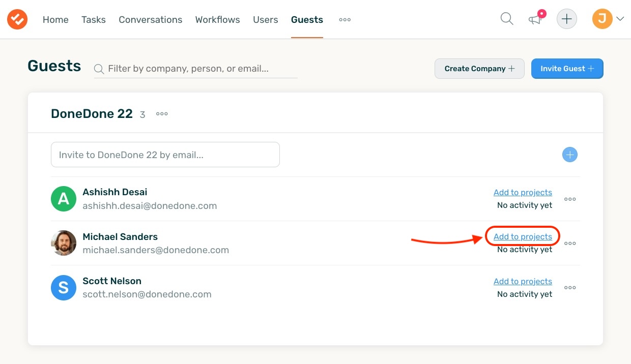Click Ashishh Desai's green A avatar
The height and width of the screenshot is (364, 631).
coord(64,199)
